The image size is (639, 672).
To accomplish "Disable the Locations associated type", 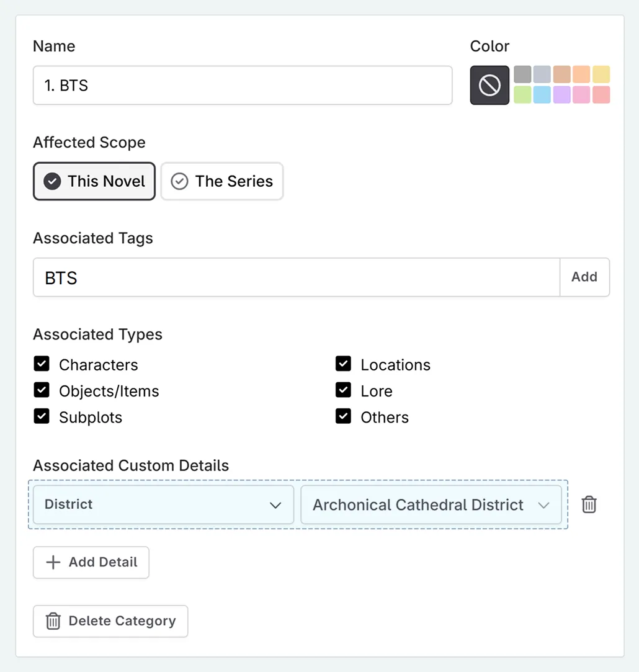I will tap(343, 364).
